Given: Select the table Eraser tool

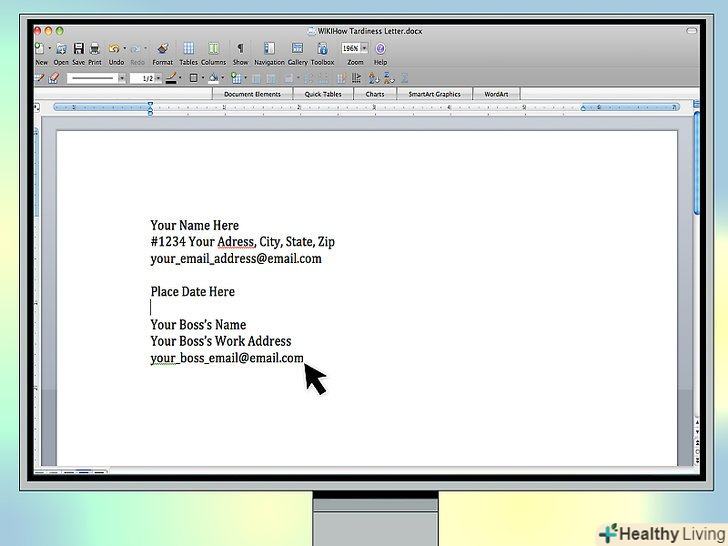Looking at the screenshot, I should point(54,78).
